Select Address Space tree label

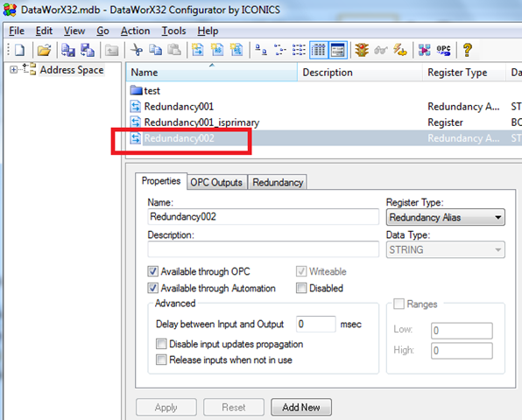[72, 70]
